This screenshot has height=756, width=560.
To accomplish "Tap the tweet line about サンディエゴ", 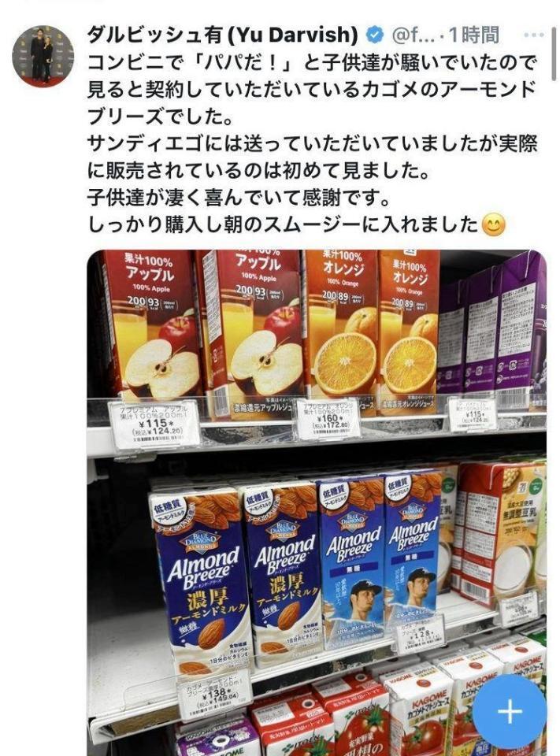I will pyautogui.click(x=312, y=143).
